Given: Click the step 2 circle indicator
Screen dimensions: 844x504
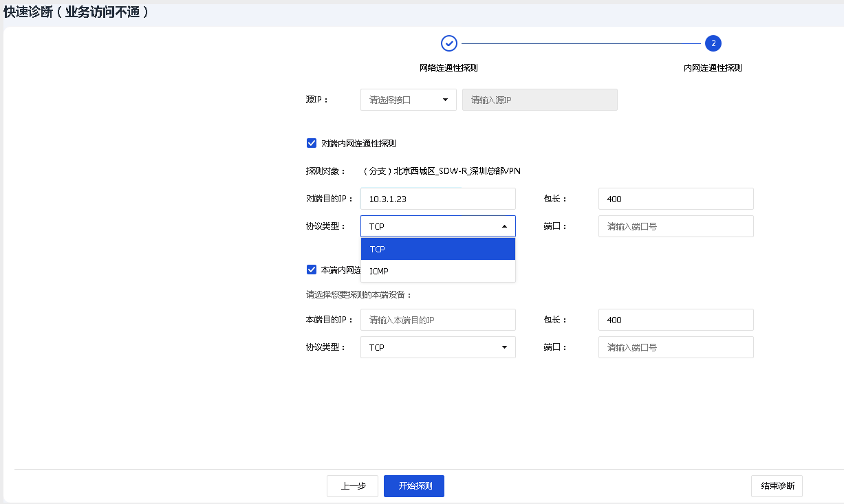Looking at the screenshot, I should [x=713, y=43].
